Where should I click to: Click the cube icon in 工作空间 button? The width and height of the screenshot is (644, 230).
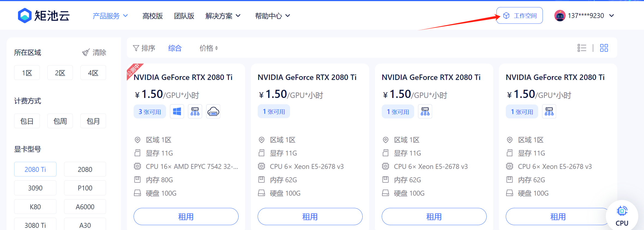coord(506,16)
